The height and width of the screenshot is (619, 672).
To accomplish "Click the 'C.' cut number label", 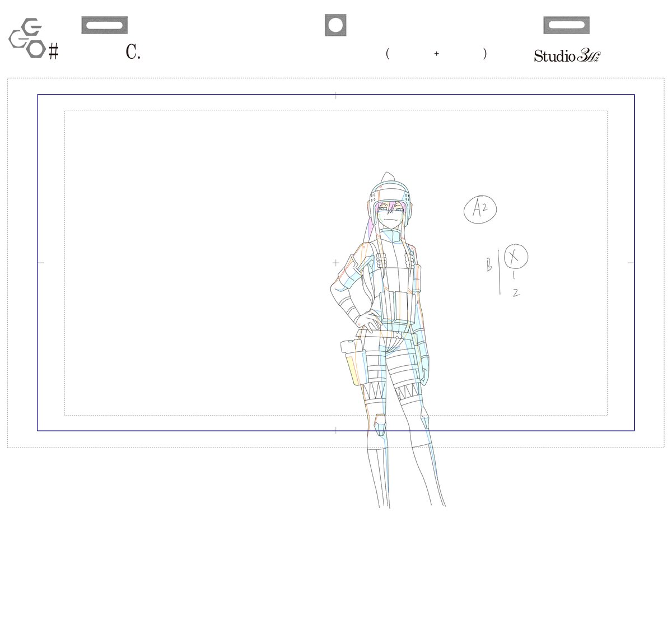I will tap(133, 53).
